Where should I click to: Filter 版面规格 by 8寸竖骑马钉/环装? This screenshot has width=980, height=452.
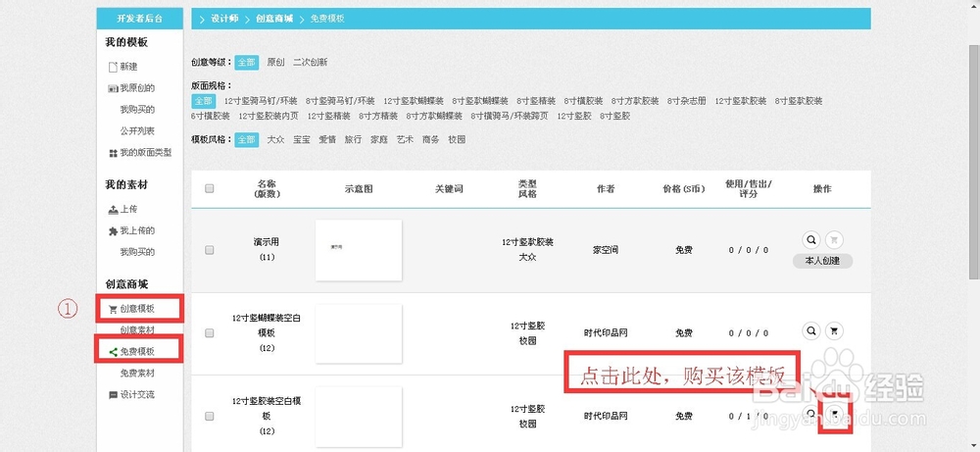tap(340, 101)
